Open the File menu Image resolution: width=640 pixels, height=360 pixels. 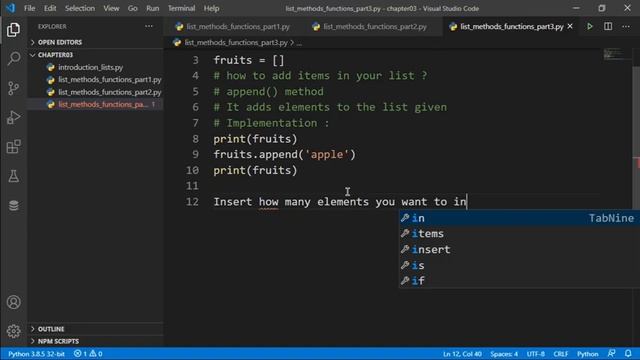click(29, 8)
